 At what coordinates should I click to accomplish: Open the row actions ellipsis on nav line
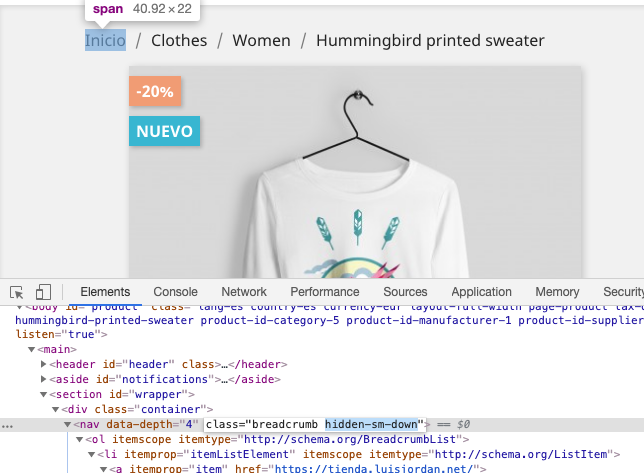pos(7,426)
